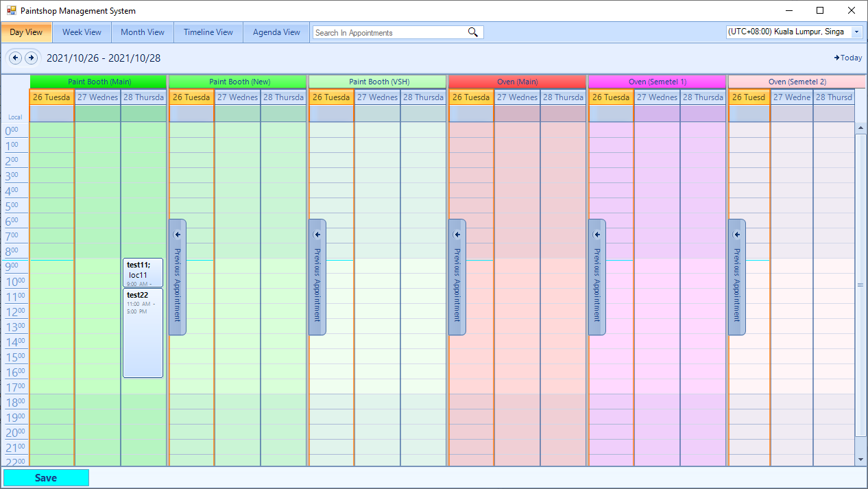Viewport: 868px width, 489px height.
Task: Click the vertical scrollbar down arrow
Action: (860, 459)
